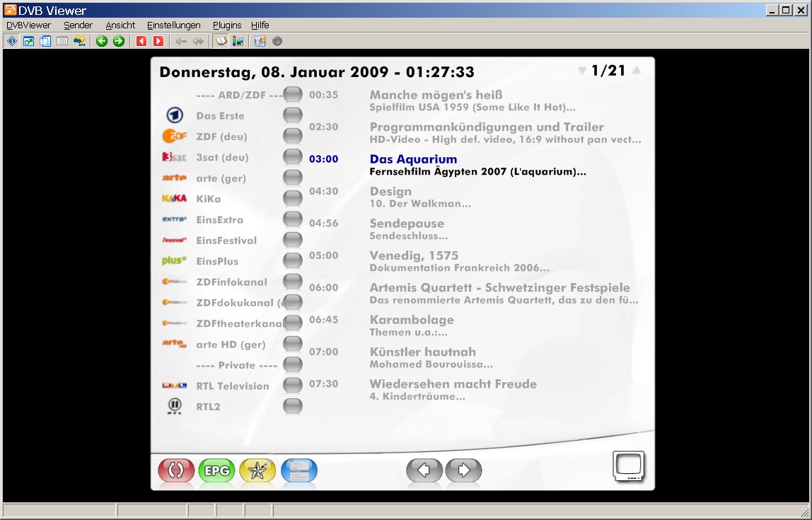The width and height of the screenshot is (812, 520).
Task: Open the Sender menu
Action: coord(79,25)
